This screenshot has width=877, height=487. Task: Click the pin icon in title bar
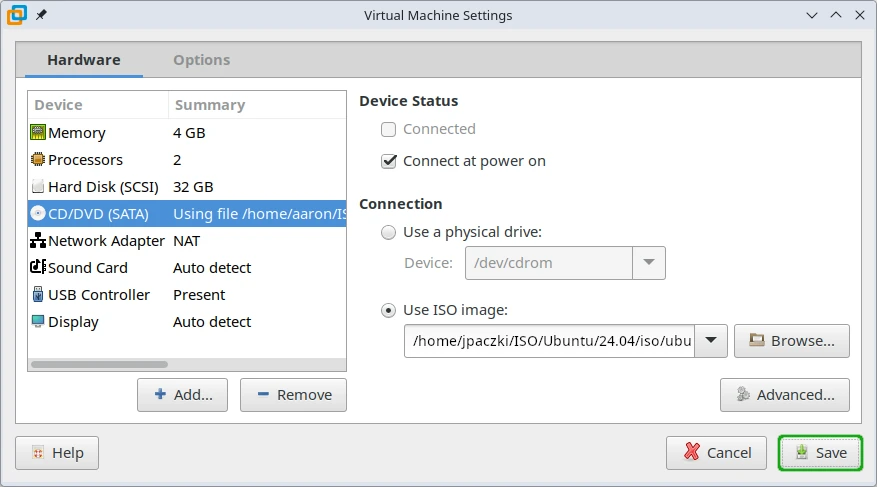pyautogui.click(x=41, y=16)
